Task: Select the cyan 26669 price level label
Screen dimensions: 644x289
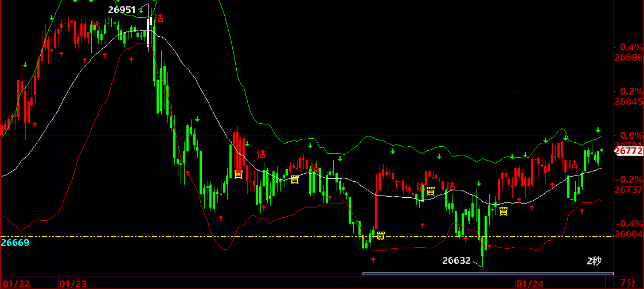Action: (15, 243)
